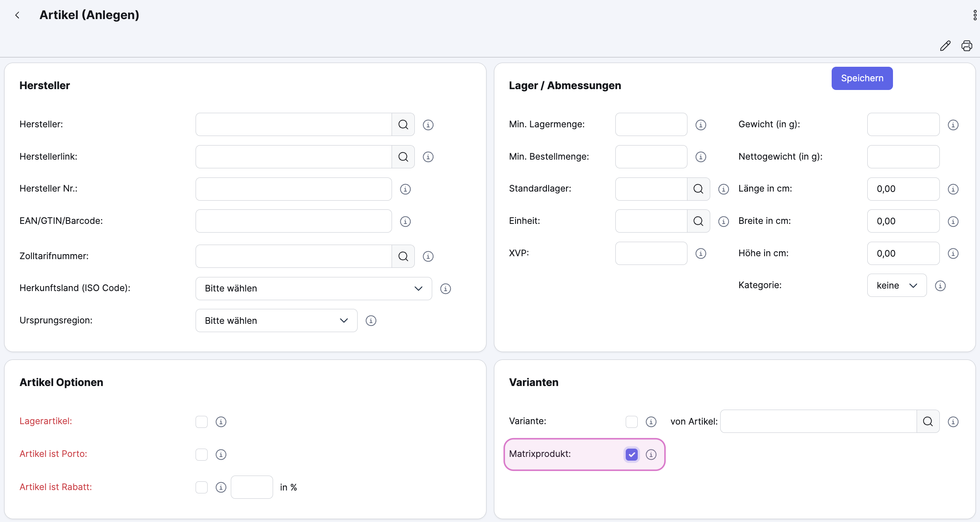Enable the Lagerartikel checkbox
This screenshot has height=522, width=980.
point(201,422)
